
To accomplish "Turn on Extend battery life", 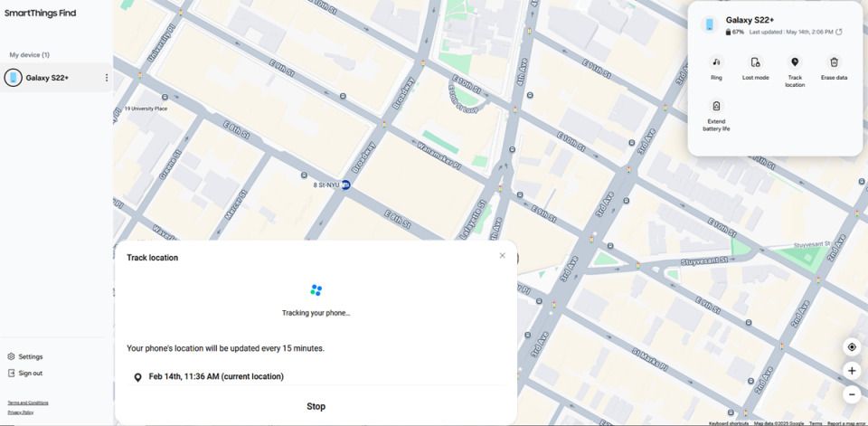I will click(716, 106).
